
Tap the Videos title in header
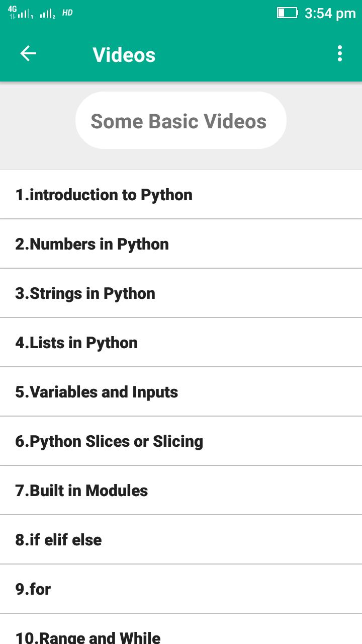tap(124, 54)
